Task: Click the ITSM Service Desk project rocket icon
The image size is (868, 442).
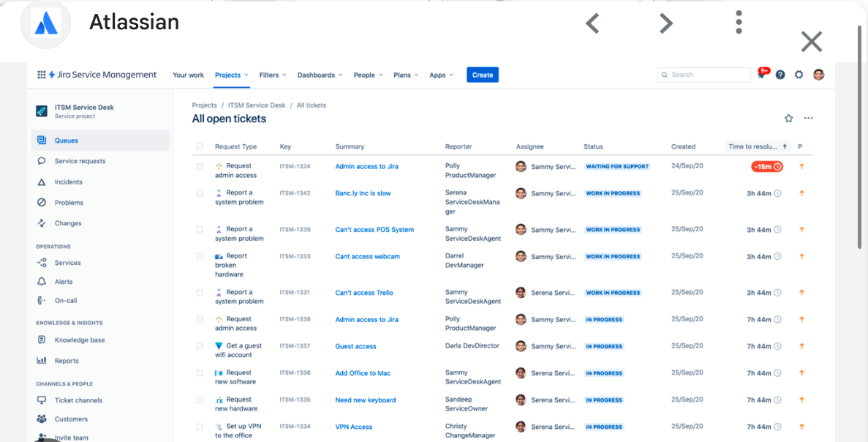Action: pos(42,111)
